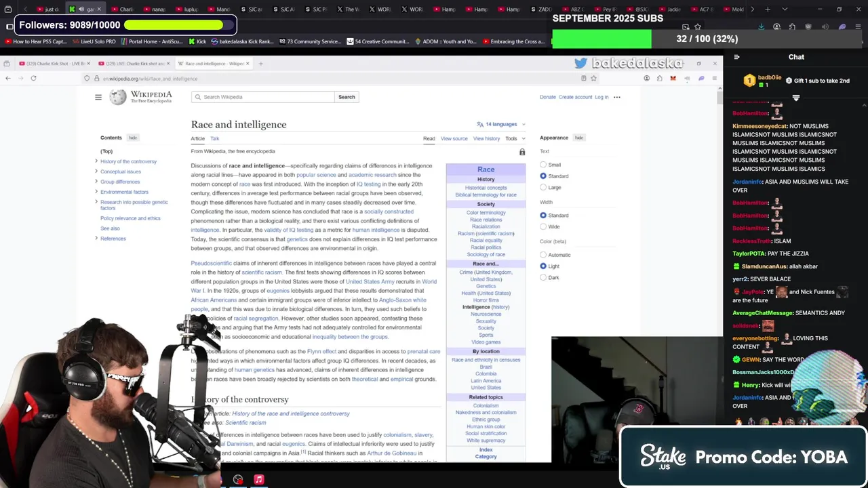The height and width of the screenshot is (488, 868).
Task: Open the View source tab
Action: (x=454, y=138)
